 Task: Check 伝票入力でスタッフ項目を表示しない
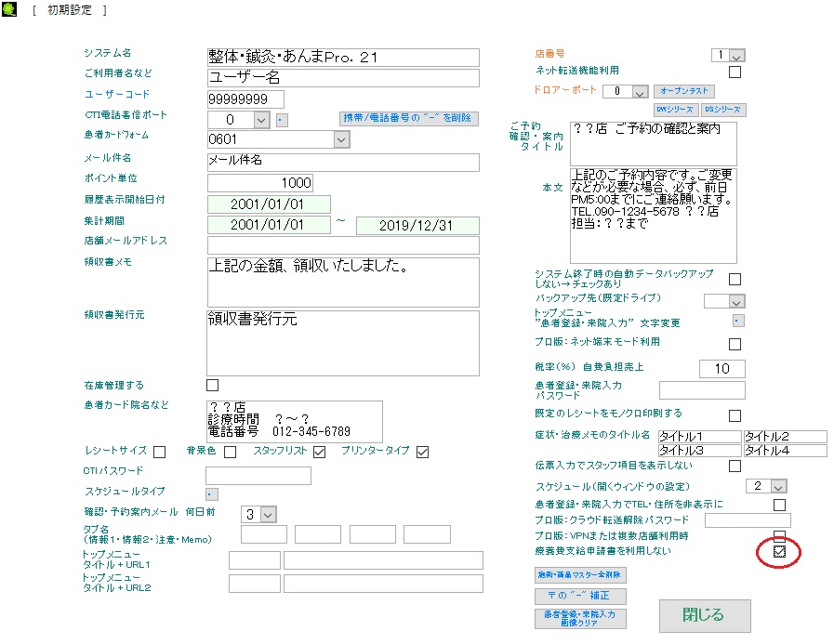735,466
